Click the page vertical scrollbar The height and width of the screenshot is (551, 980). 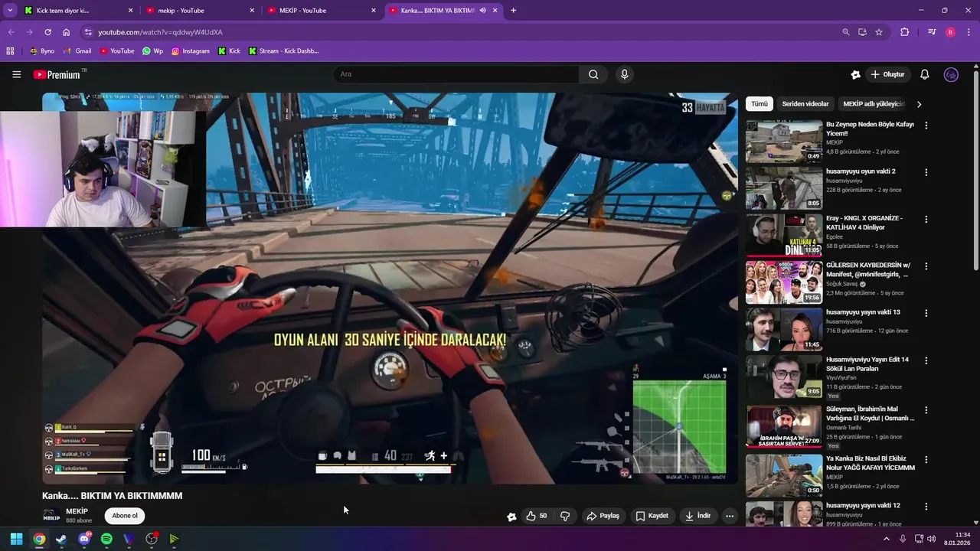click(x=975, y=168)
